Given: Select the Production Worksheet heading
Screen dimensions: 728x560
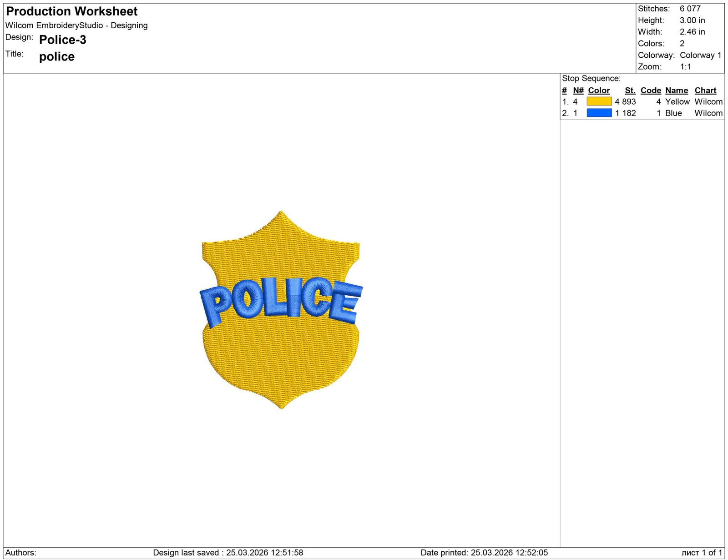Looking at the screenshot, I should click(x=71, y=11).
